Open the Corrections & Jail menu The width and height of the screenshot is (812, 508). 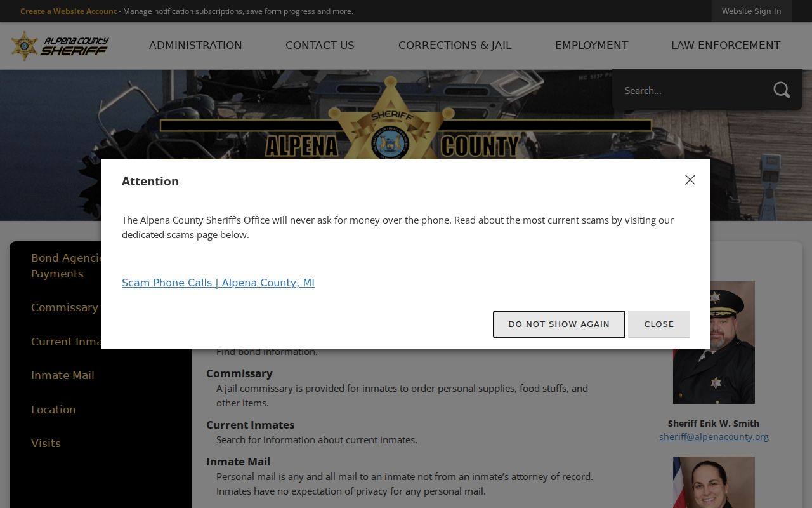pyautogui.click(x=455, y=46)
